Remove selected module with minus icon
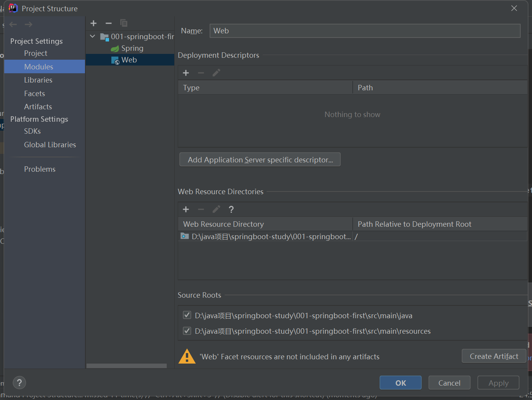This screenshot has width=532, height=400. coord(109,23)
